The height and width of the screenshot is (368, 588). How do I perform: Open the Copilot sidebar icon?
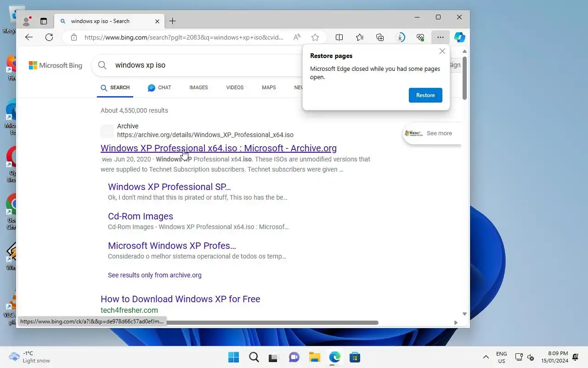tap(460, 37)
